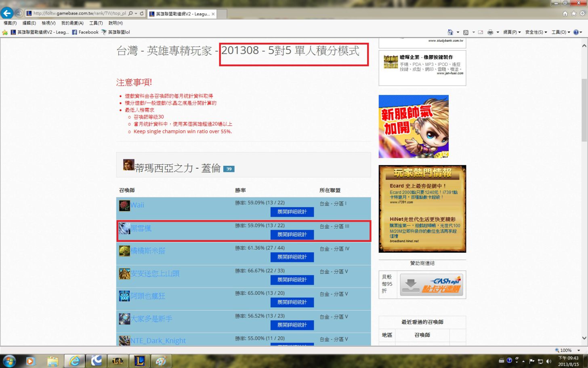Click 展開詳細統計 button in 大家多是新手's row

[292, 325]
